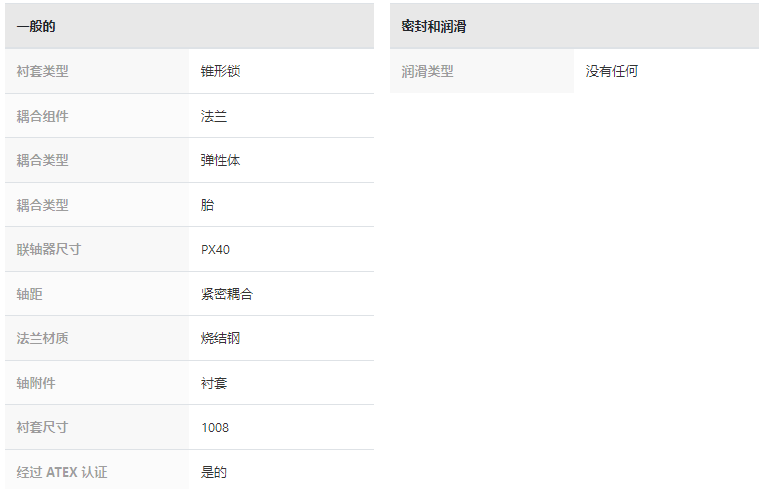Select the 衬套类型 label cell
This screenshot has width=763, height=489.
click(x=97, y=71)
